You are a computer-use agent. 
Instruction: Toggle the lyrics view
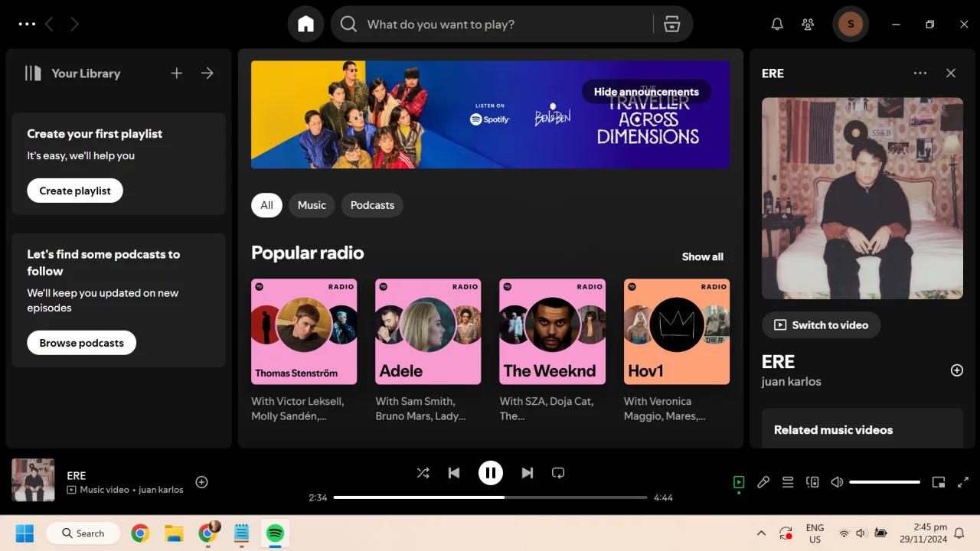763,482
